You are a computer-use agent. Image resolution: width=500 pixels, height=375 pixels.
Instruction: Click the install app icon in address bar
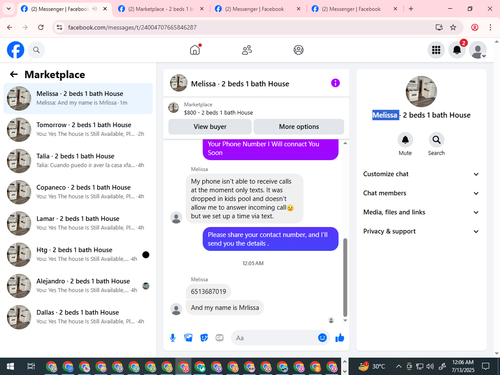(x=439, y=27)
